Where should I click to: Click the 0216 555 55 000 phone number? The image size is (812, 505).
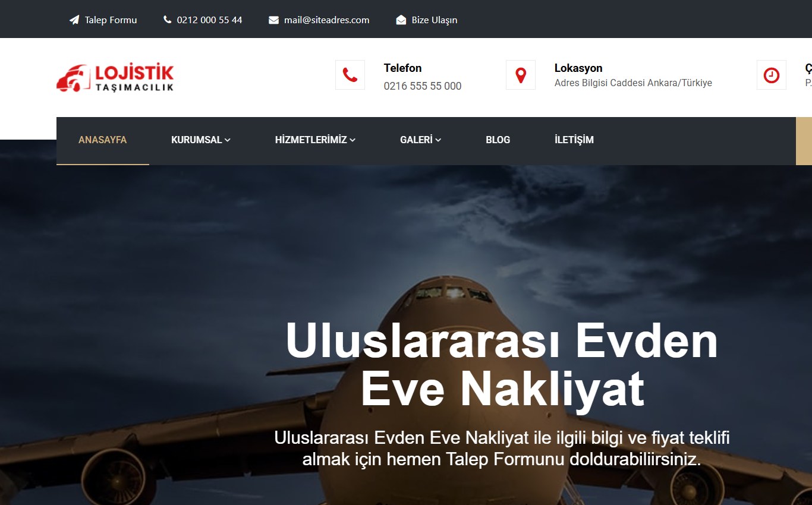[x=423, y=86]
